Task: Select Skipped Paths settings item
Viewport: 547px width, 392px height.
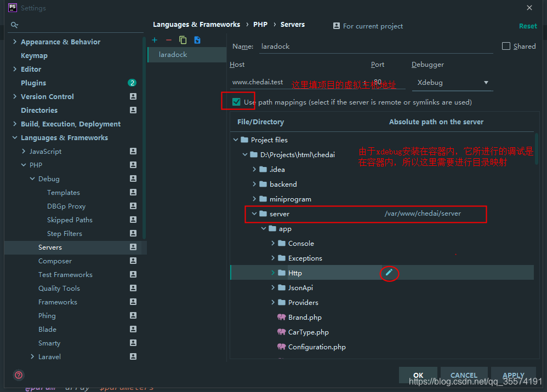Action: (x=70, y=220)
